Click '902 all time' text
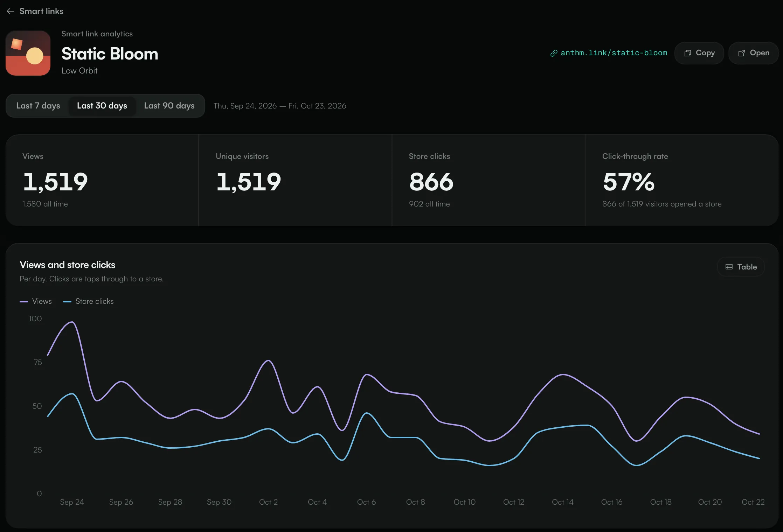Screen dimensions: 783x532 429,204
